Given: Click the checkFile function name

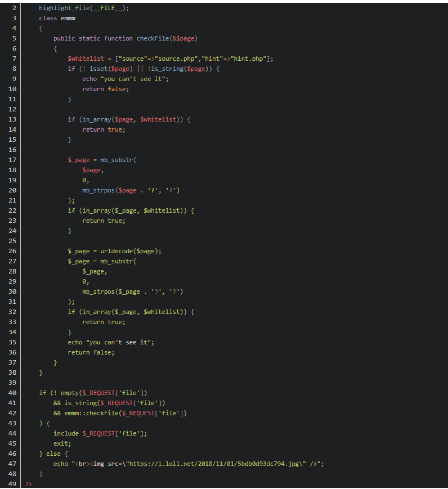Looking at the screenshot, I should (153, 38).
